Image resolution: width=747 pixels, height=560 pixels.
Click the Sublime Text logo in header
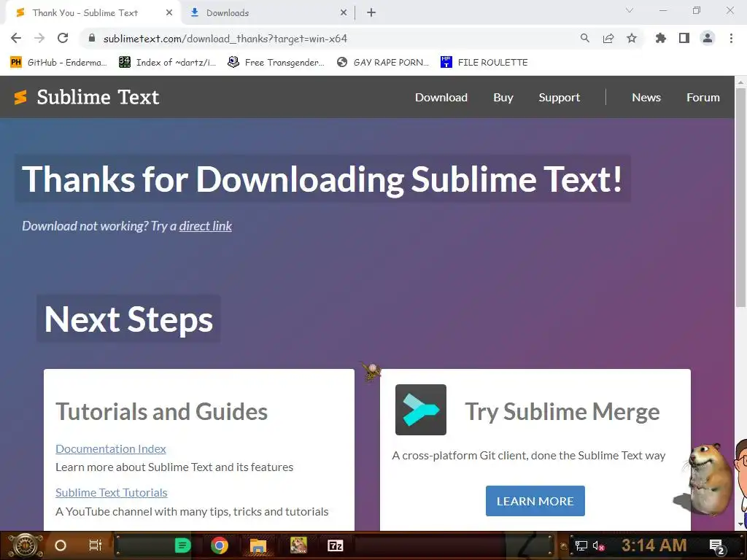86,97
